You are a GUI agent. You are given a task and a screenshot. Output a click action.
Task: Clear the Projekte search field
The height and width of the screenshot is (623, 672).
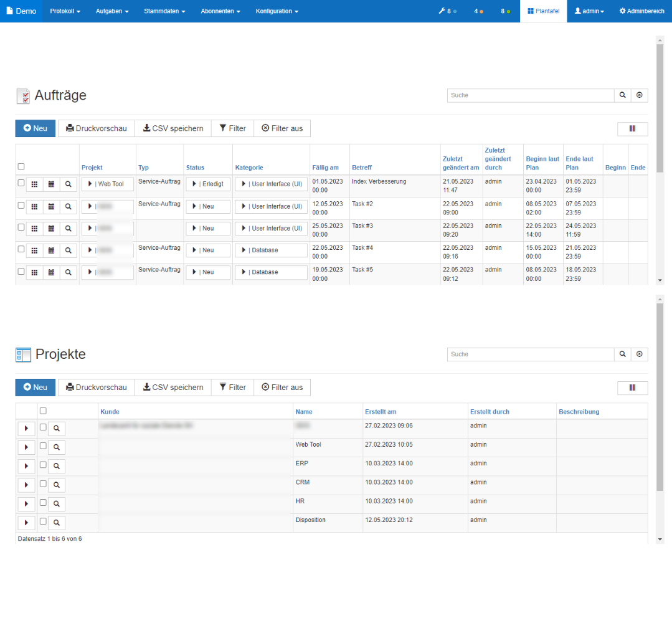640,354
